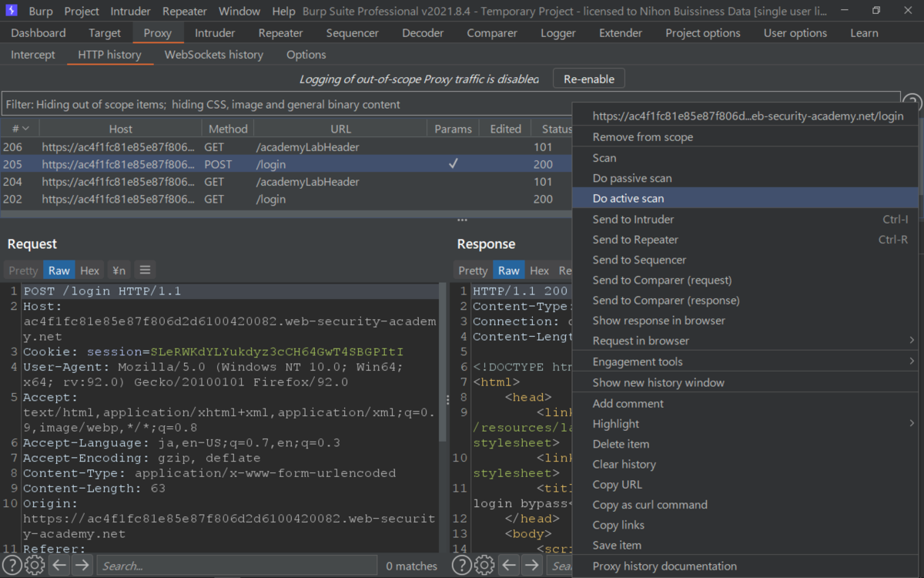Choose Send to Sequencer
The width and height of the screenshot is (924, 578).
(745, 260)
